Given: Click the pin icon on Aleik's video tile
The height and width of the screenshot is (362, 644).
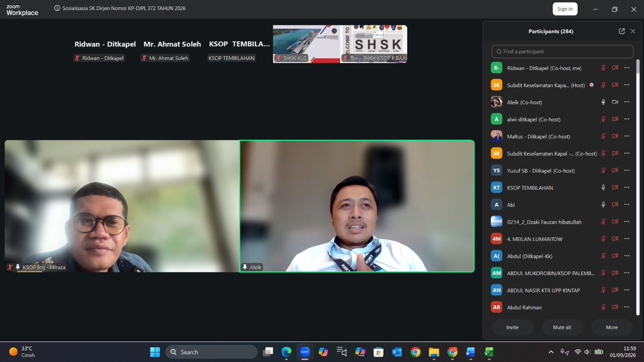Looking at the screenshot, I should coord(245,267).
